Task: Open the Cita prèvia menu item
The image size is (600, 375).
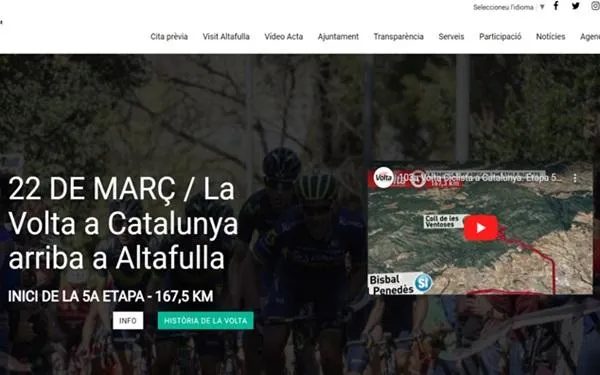Action: [169, 36]
